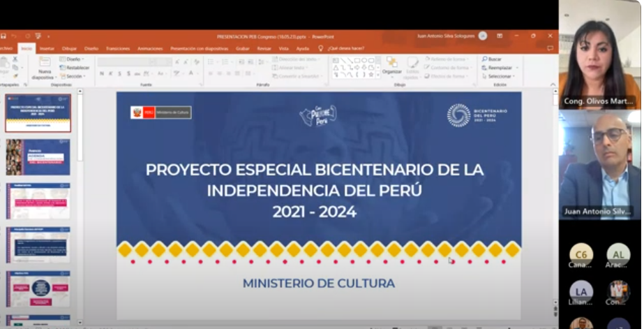The image size is (644, 329).
Task: Switch to the Insertar tab
Action: pos(47,48)
